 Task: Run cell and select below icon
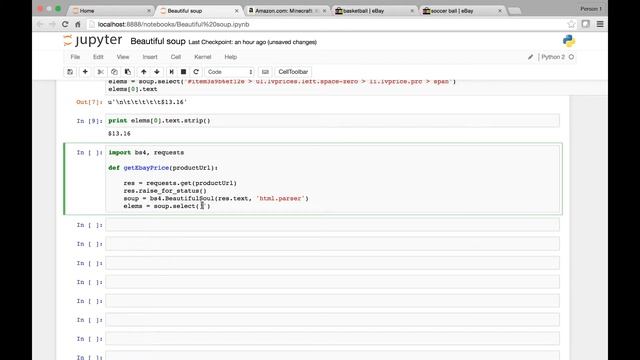click(171, 72)
